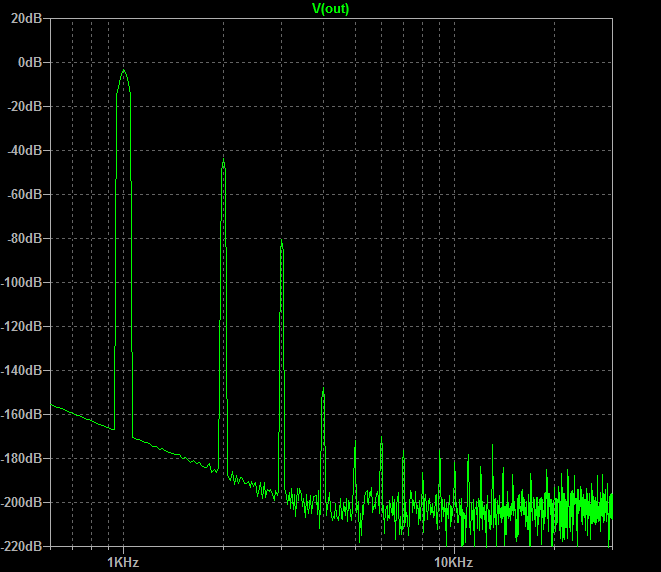Click the -100dB axis label
This screenshot has height=572, width=661.
[x=21, y=282]
